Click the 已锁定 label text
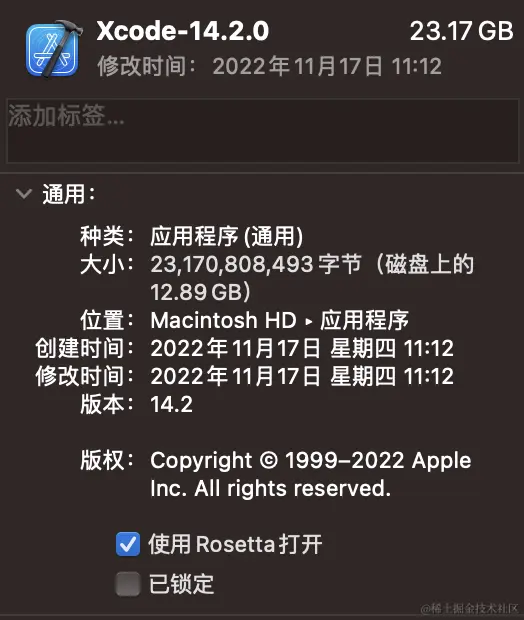 [x=182, y=584]
